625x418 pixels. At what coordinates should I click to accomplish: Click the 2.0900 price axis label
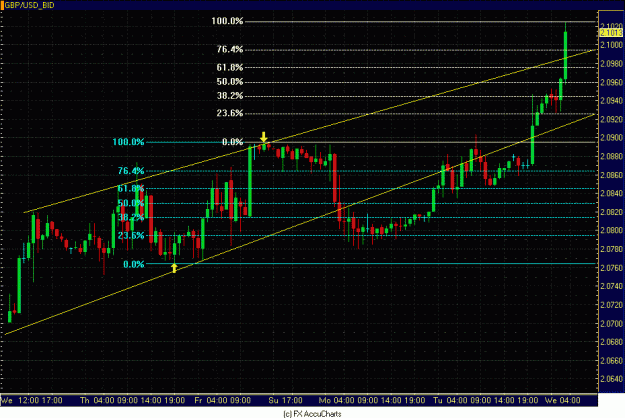pyautogui.click(x=611, y=138)
